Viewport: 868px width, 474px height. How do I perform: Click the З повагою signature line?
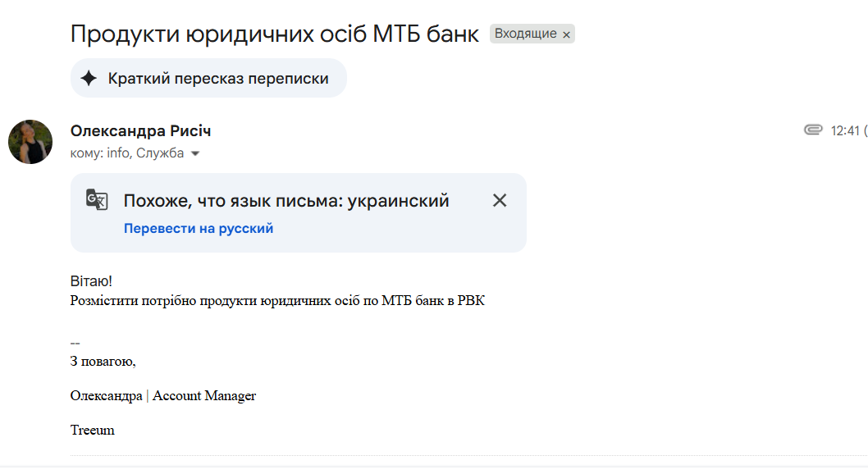103,361
